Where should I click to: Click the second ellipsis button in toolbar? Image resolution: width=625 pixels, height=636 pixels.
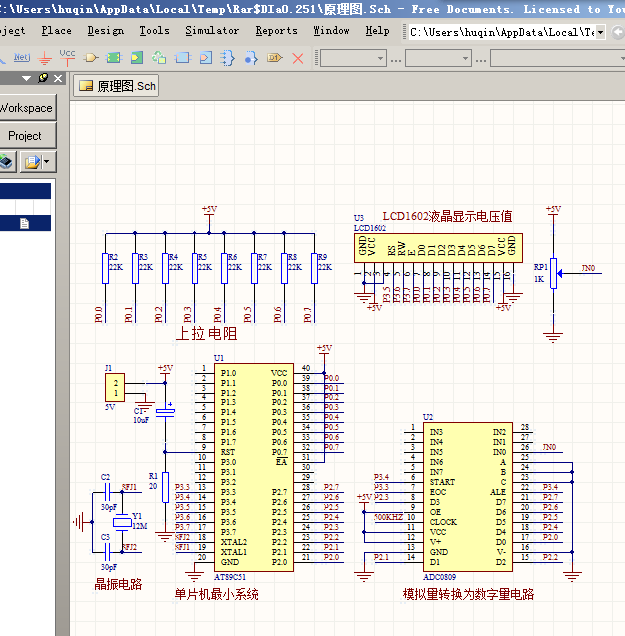481,61
